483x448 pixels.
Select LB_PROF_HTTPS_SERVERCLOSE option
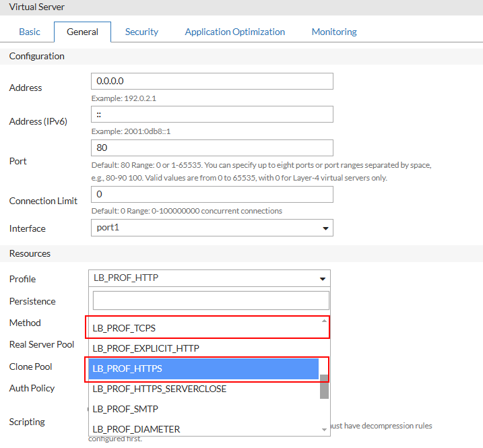click(202, 389)
